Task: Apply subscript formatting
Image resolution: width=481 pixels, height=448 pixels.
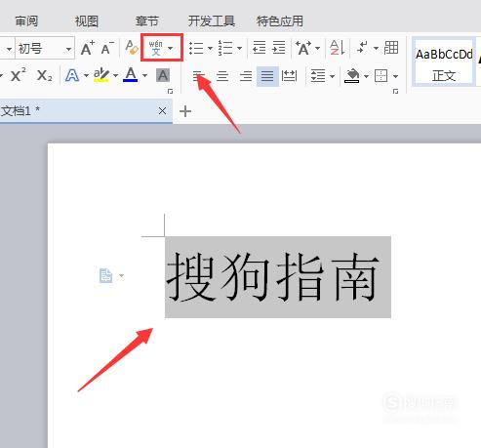Action: (44, 76)
